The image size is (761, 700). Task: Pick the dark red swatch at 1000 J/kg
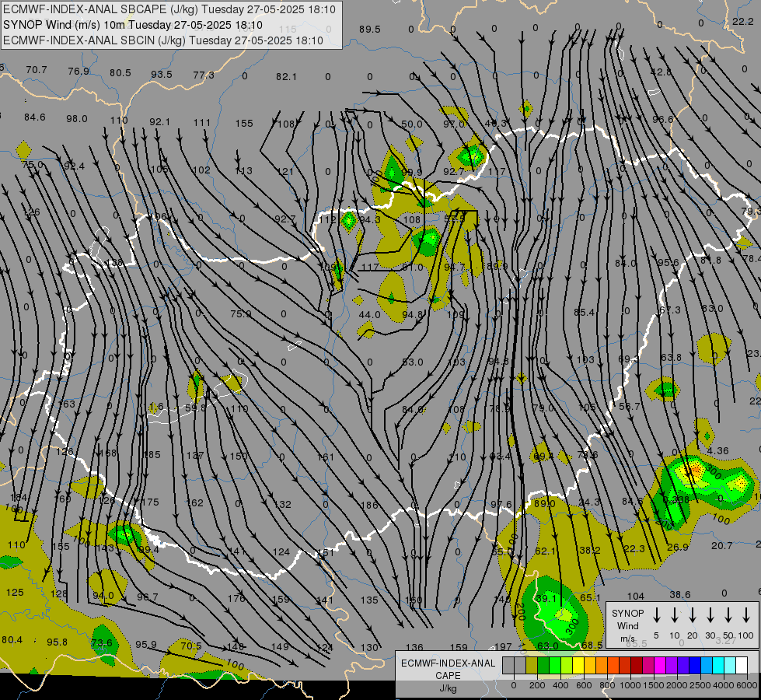coord(637,666)
